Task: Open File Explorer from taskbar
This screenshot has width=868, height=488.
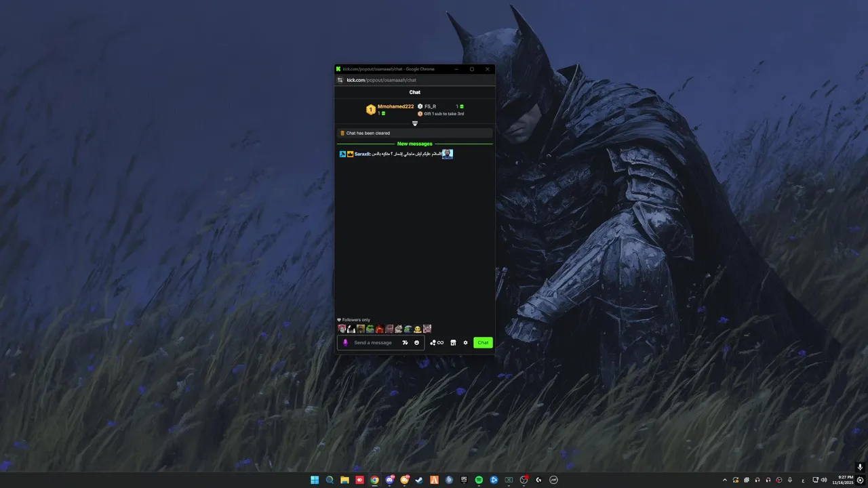Action: pyautogui.click(x=344, y=480)
